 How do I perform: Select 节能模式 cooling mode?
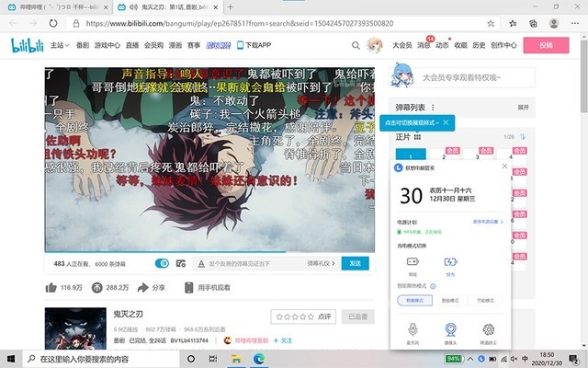485,301
